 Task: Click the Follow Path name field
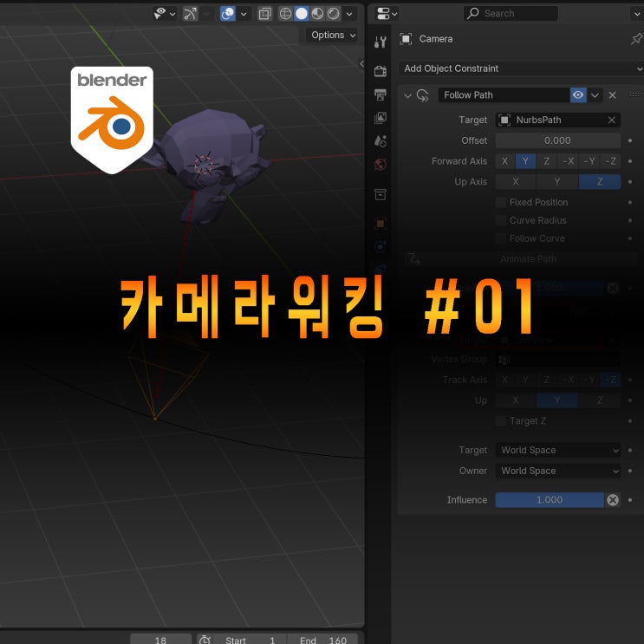504,95
